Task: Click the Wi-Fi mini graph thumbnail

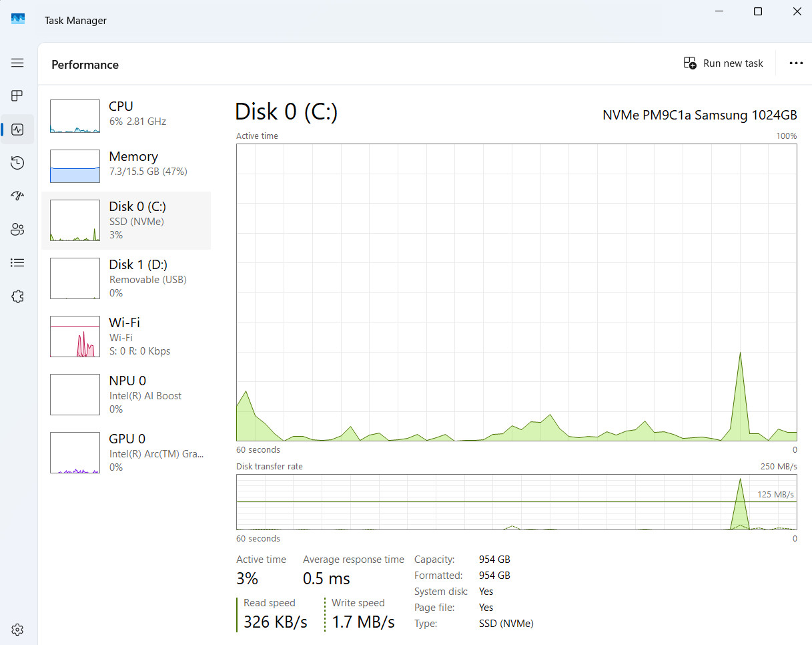Action: [x=75, y=337]
